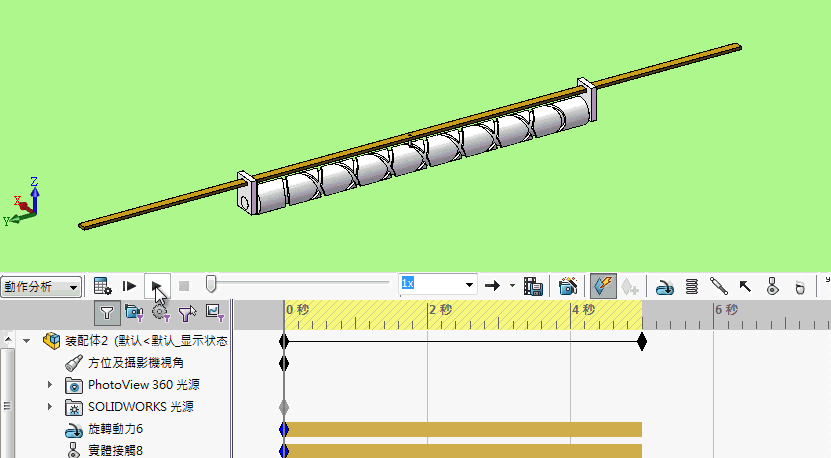Click the tree scroll-up arrow

[x=7, y=339]
